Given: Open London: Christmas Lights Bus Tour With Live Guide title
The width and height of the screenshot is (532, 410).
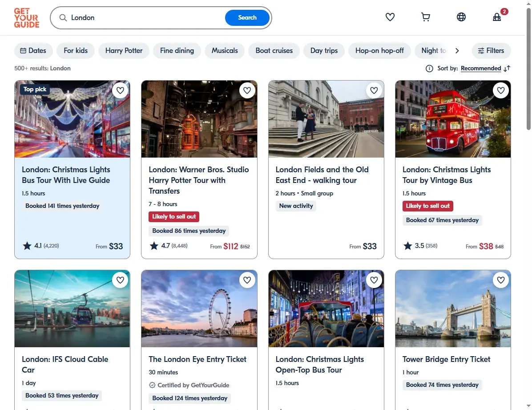Looking at the screenshot, I should point(66,175).
